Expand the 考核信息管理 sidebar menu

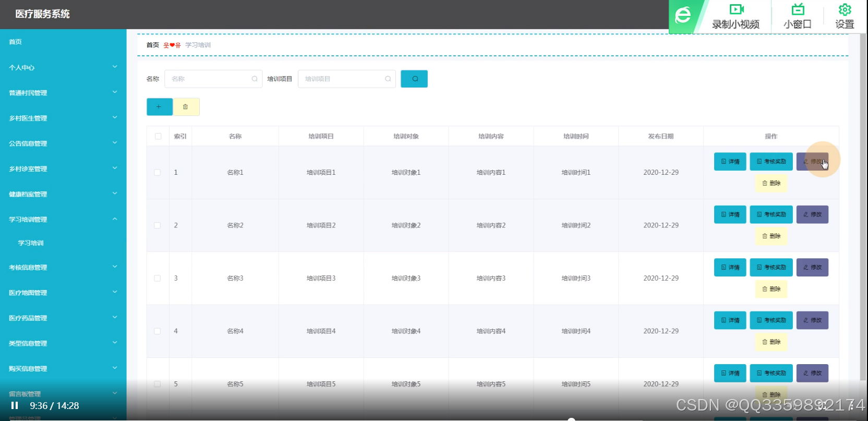(63, 267)
